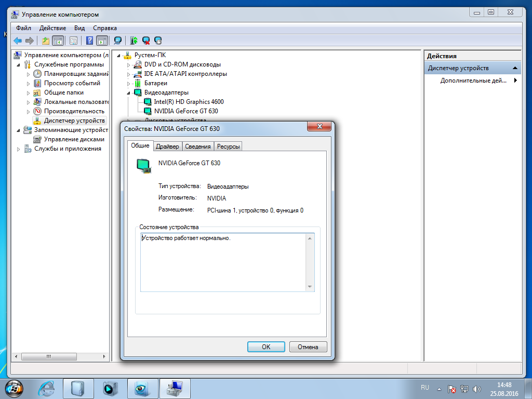Collapse the Видеоадаптеры category

click(129, 93)
